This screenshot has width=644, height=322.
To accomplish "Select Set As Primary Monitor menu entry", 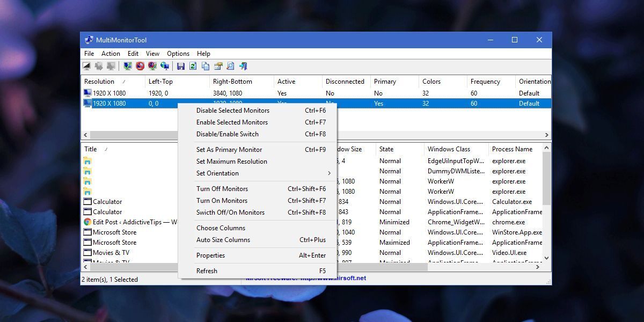I will point(229,150).
